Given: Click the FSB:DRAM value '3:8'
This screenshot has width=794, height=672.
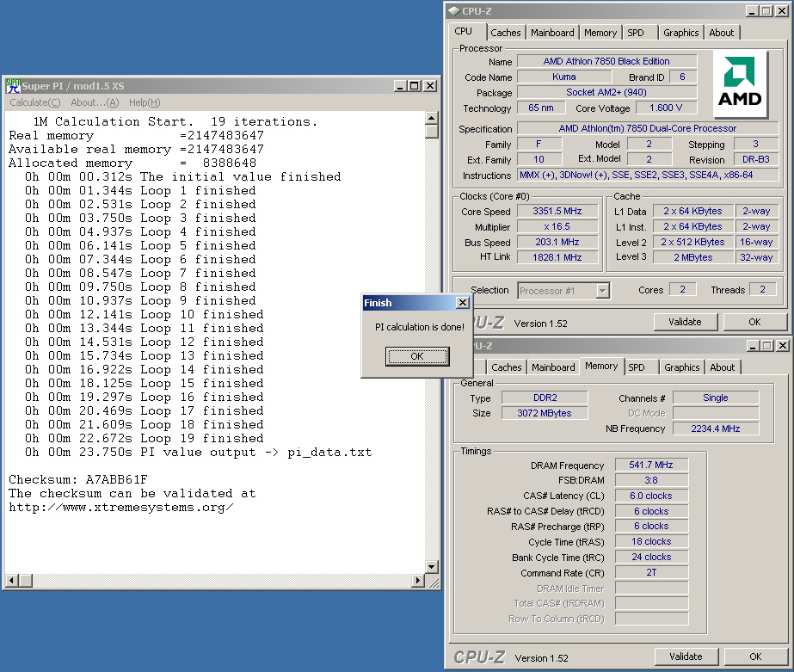Looking at the screenshot, I should [x=651, y=480].
